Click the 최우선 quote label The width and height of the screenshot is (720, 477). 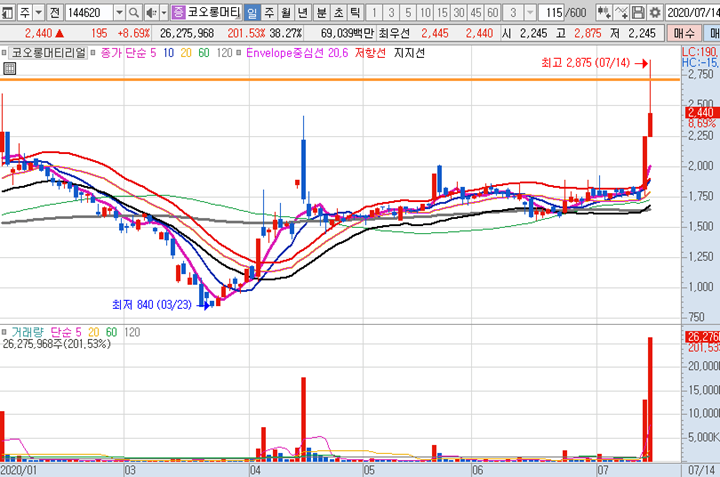click(x=394, y=33)
